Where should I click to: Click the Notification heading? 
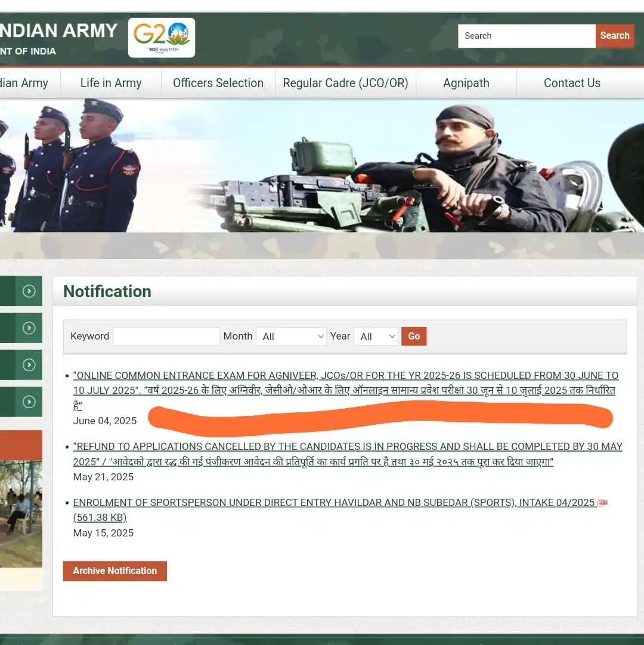tap(107, 291)
